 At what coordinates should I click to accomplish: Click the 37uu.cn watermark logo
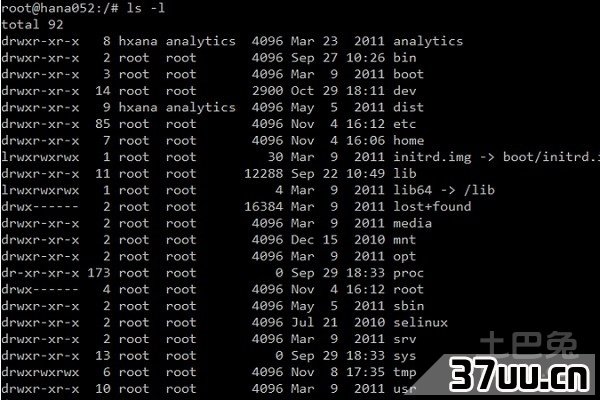(519, 375)
